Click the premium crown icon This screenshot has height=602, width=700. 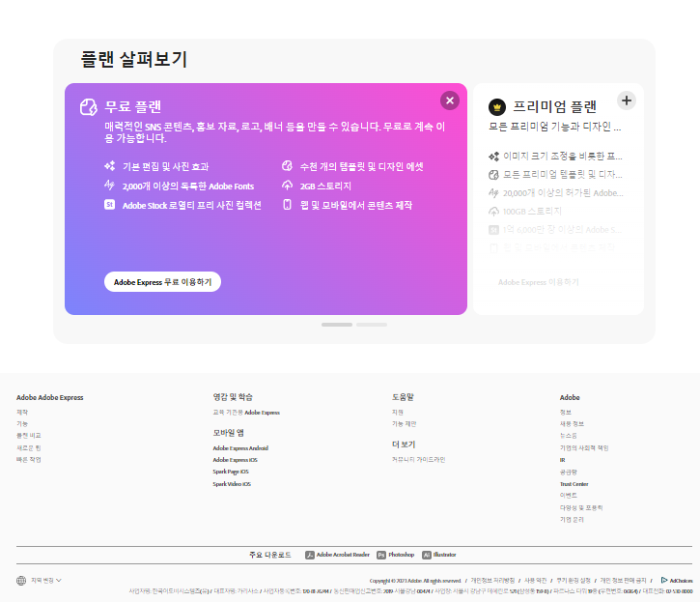497,107
